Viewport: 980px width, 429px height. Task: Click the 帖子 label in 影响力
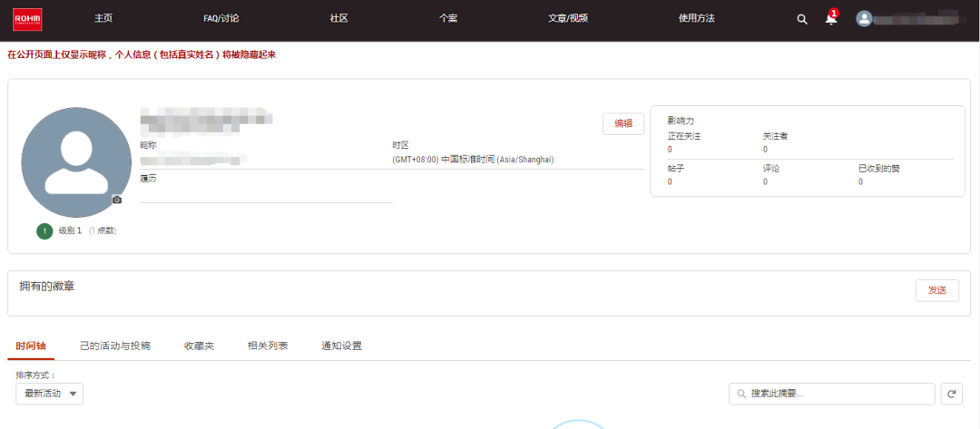(x=675, y=169)
